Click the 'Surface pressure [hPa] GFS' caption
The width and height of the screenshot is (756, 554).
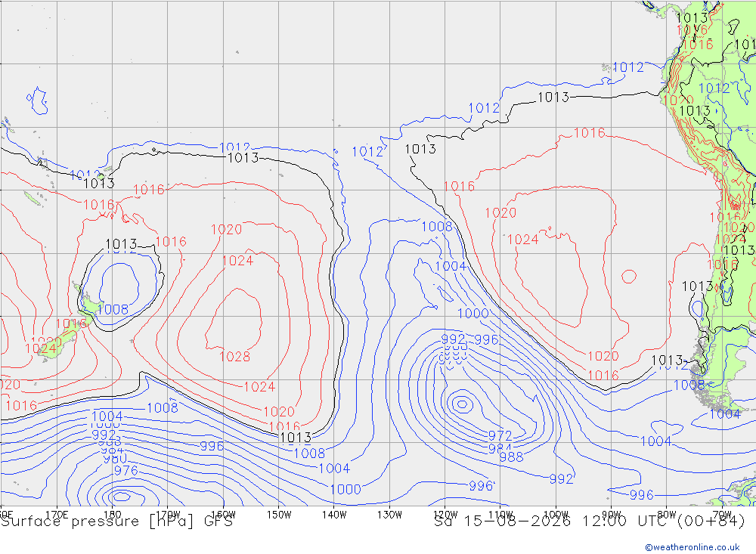click(x=116, y=522)
